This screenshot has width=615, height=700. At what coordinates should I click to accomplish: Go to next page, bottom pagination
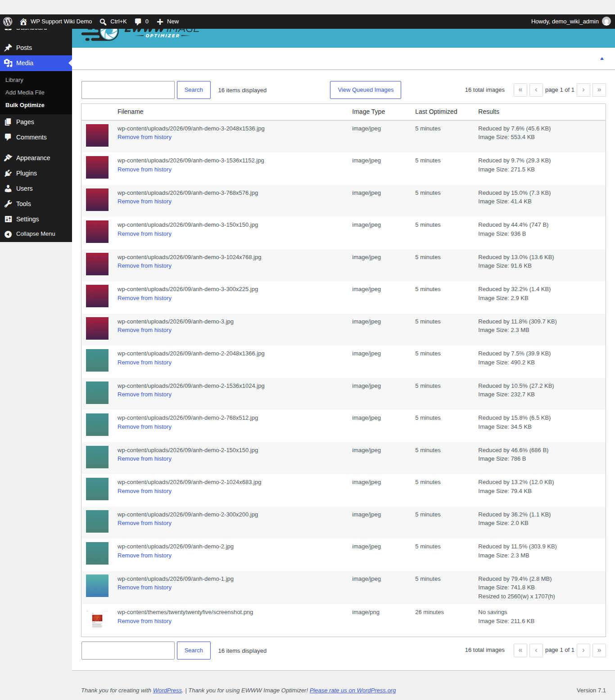click(583, 651)
